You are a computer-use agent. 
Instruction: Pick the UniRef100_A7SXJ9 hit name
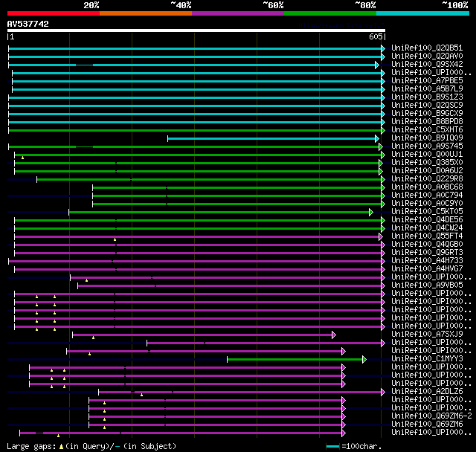click(427, 335)
